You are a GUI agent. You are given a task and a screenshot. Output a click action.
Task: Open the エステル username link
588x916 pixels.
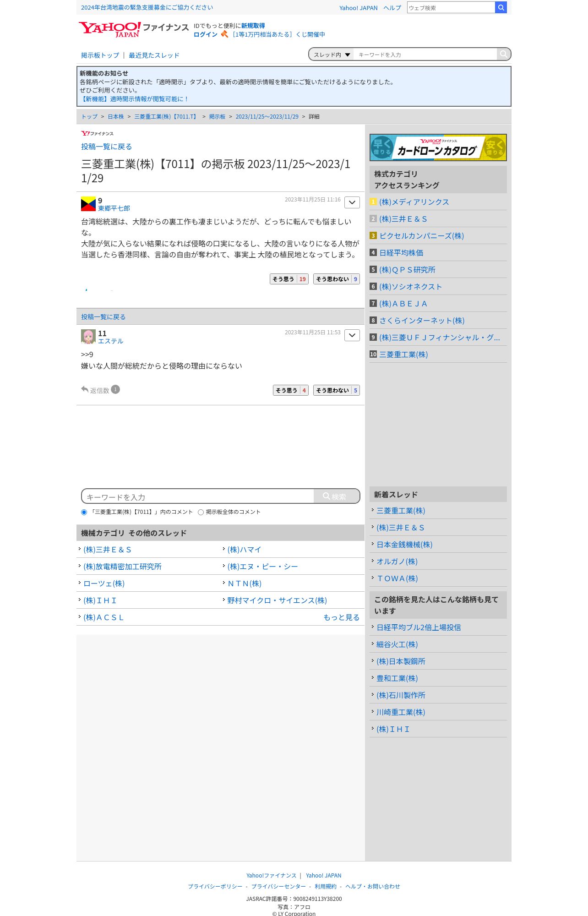click(x=111, y=341)
